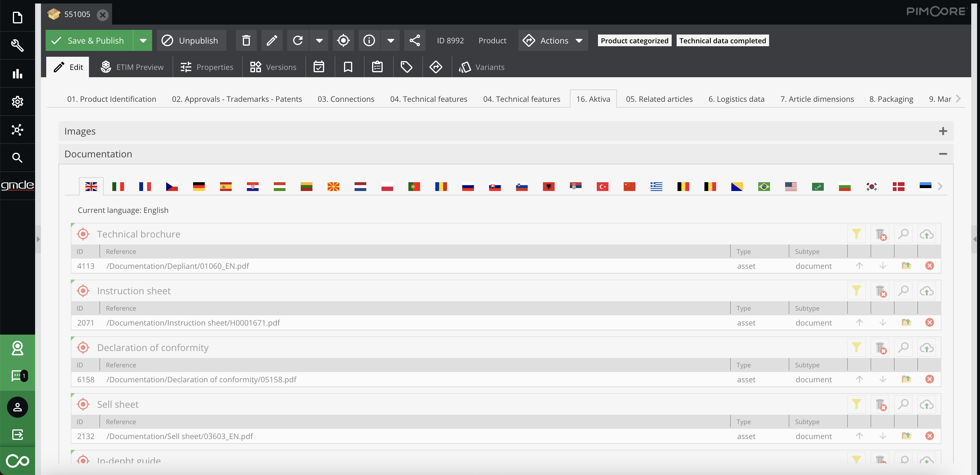Viewport: 980px width, 475px height.
Task: Click the Technical brochure filter funnel icon
Action: coord(856,234)
